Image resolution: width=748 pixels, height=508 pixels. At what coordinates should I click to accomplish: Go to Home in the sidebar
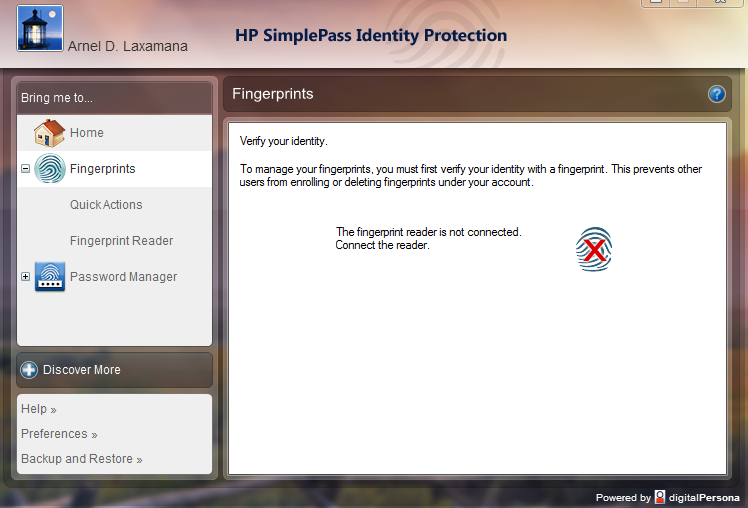click(x=86, y=133)
